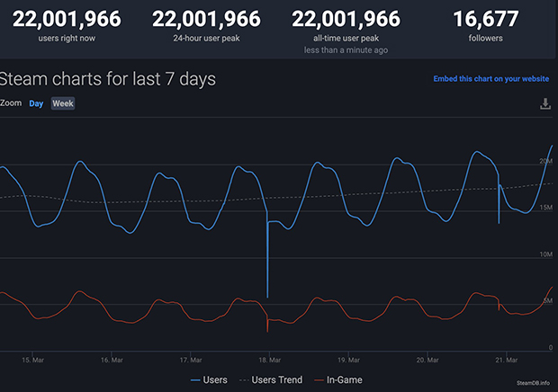Screen dimensions: 558x392
Task: Click the dashed Users Trend legend icon
Action: point(244,380)
